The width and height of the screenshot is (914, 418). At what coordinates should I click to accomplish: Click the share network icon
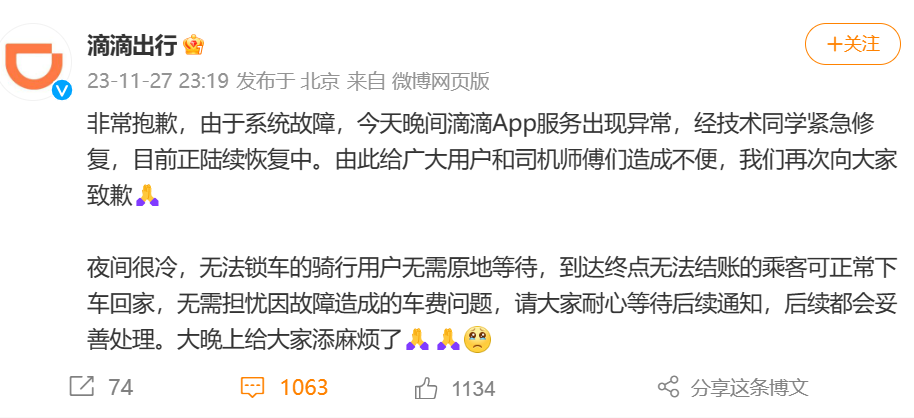(668, 387)
